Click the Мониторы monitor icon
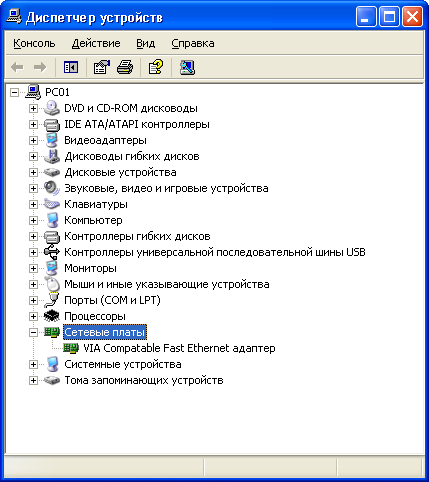Viewport: 429px width, 482px height. [52, 268]
